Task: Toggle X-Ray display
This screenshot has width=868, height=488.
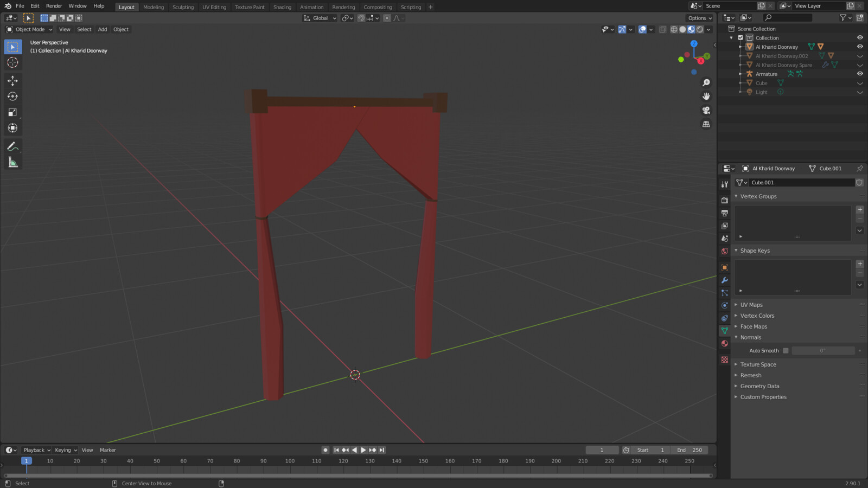Action: click(x=663, y=29)
